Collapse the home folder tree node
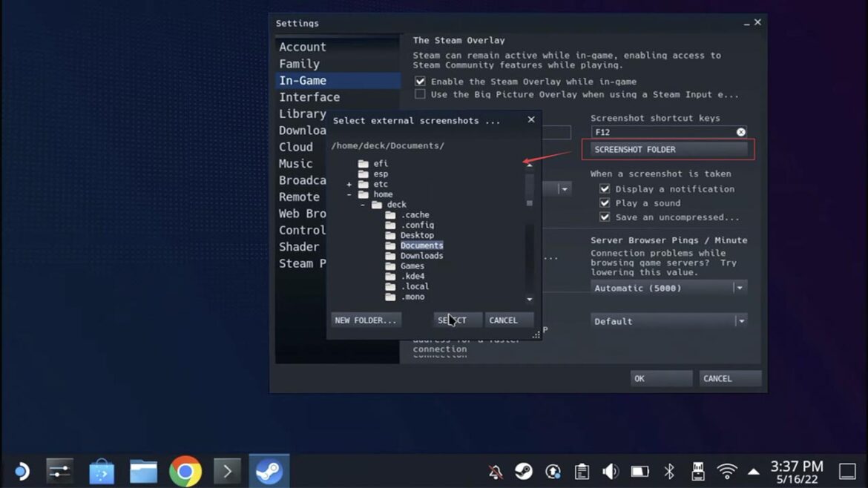This screenshot has height=488, width=868. pos(349,195)
